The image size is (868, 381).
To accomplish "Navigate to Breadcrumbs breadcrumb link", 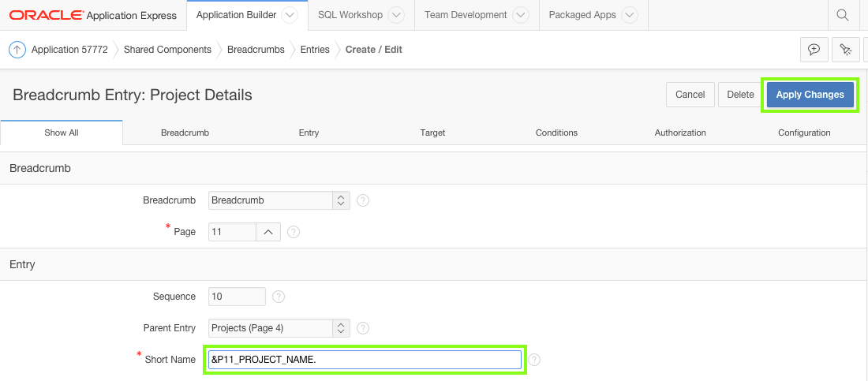I will click(x=256, y=50).
